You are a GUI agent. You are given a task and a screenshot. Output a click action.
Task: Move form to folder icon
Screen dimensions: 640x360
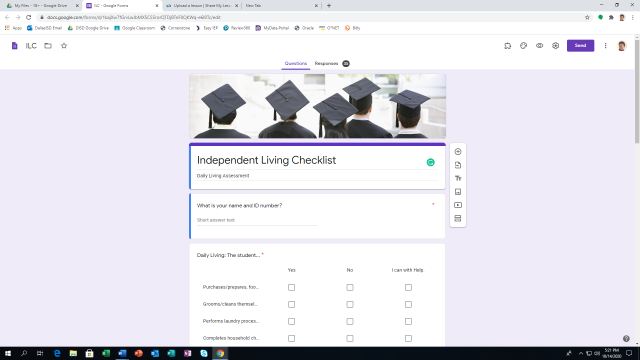(48, 46)
